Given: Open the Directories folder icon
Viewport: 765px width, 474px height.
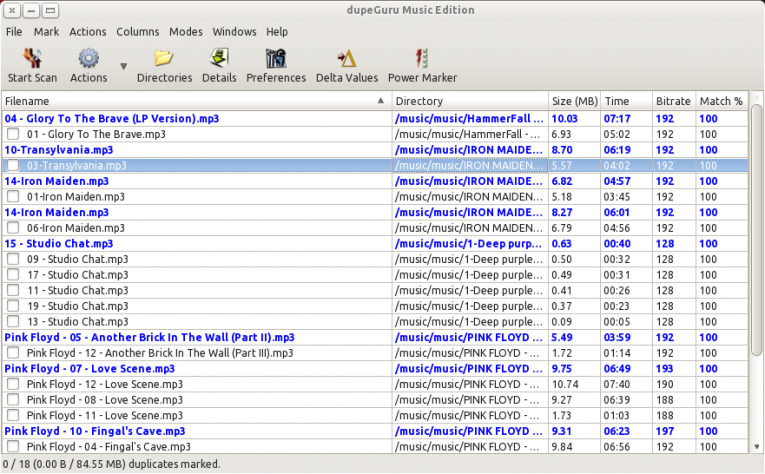Looking at the screenshot, I should pyautogui.click(x=164, y=59).
